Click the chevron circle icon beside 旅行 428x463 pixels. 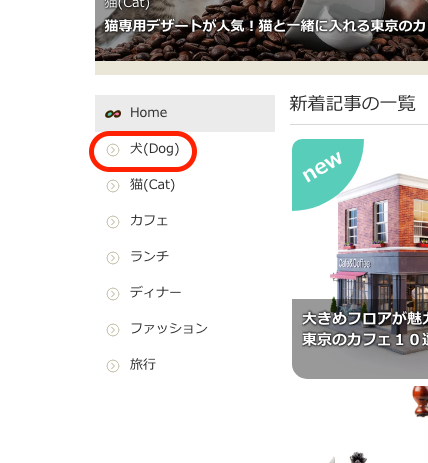[113, 366]
